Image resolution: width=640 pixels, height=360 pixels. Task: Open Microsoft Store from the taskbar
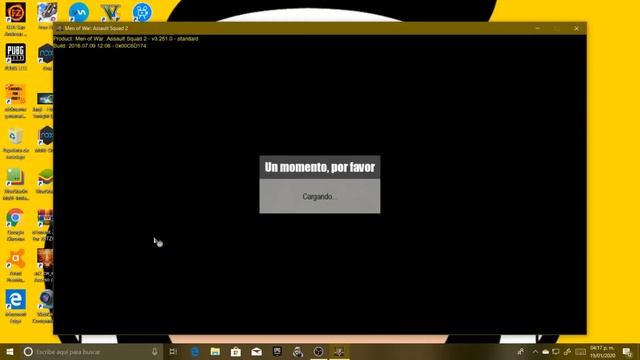(236, 352)
